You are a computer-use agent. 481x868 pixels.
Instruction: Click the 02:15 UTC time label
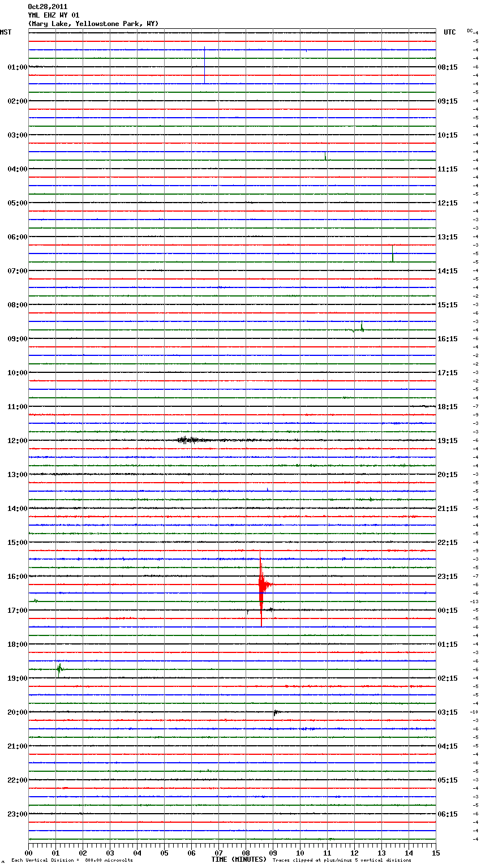448,678
